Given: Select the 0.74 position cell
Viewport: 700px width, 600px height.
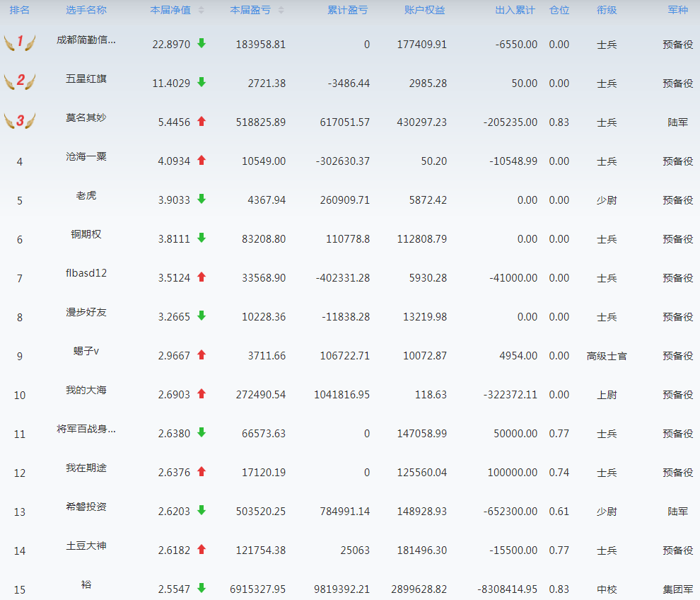Looking at the screenshot, I should pyautogui.click(x=559, y=473).
